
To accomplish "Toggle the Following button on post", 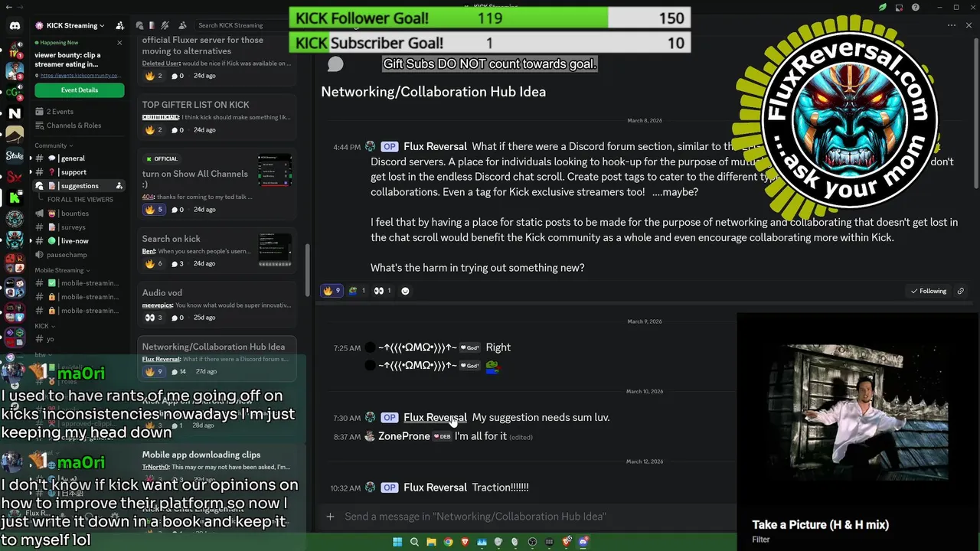I will (928, 291).
